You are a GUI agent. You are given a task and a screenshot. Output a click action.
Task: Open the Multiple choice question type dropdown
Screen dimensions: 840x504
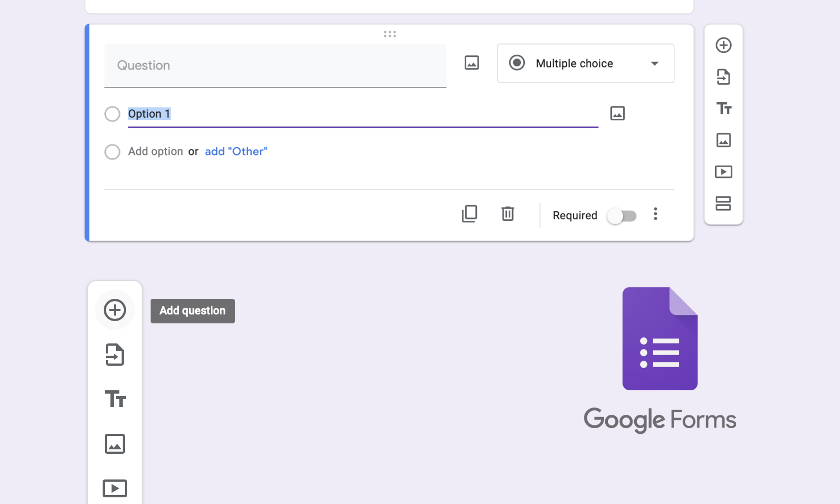(586, 64)
